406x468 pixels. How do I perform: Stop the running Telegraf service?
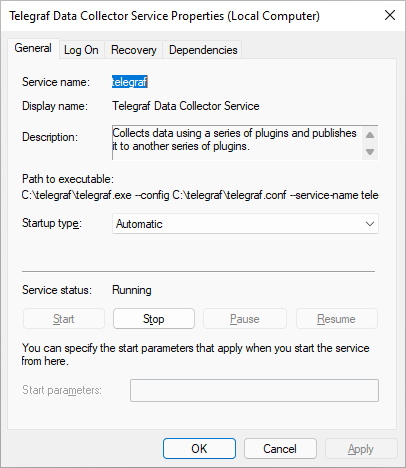pos(154,319)
